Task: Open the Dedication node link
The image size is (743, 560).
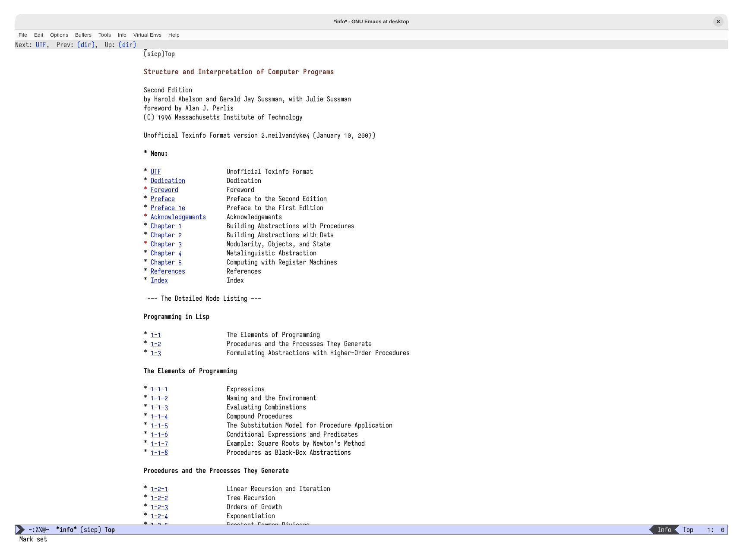Action: (168, 181)
